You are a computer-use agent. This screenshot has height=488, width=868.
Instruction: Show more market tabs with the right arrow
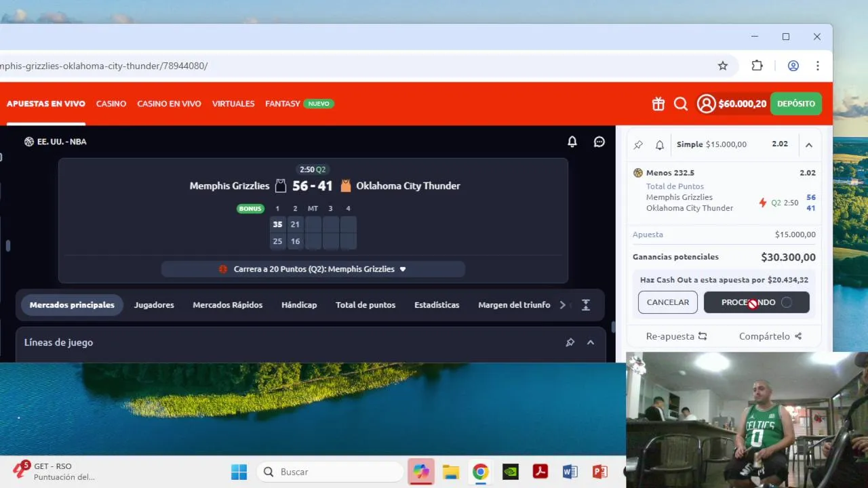(x=562, y=305)
